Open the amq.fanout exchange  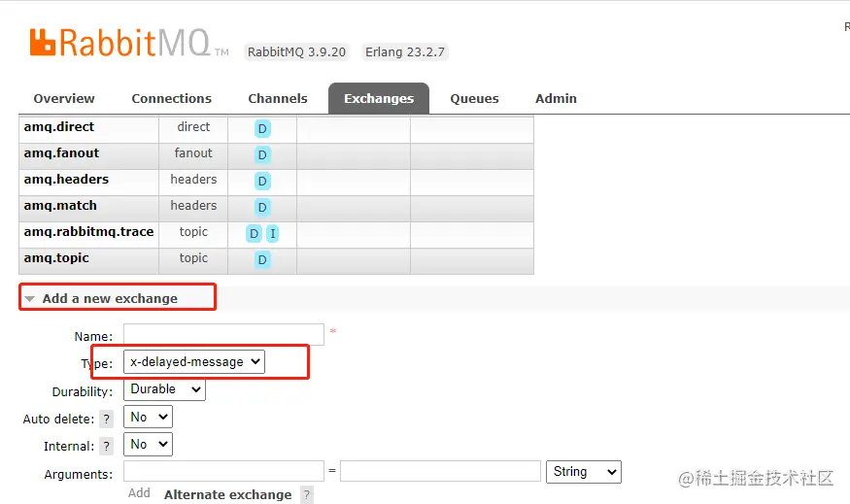[61, 153]
